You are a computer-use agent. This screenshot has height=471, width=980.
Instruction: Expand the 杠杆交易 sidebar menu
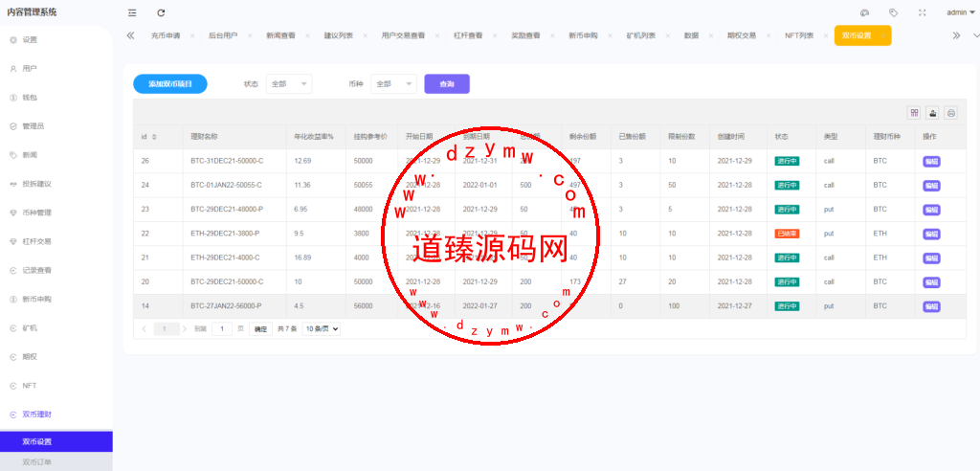click(56, 241)
